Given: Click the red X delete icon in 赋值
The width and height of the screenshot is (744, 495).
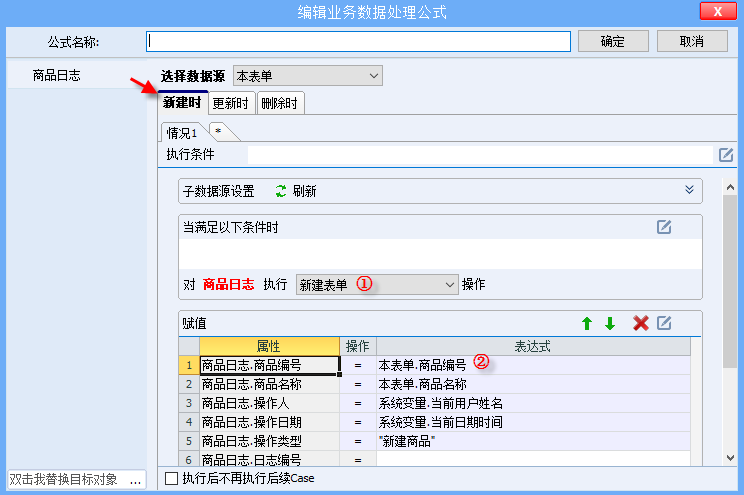Looking at the screenshot, I should coord(641,324).
